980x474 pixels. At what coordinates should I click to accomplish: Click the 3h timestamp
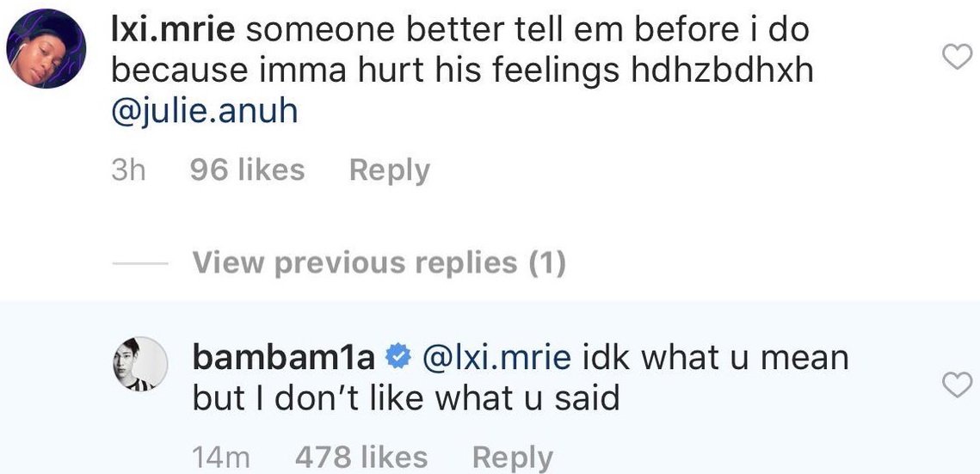pyautogui.click(x=129, y=169)
